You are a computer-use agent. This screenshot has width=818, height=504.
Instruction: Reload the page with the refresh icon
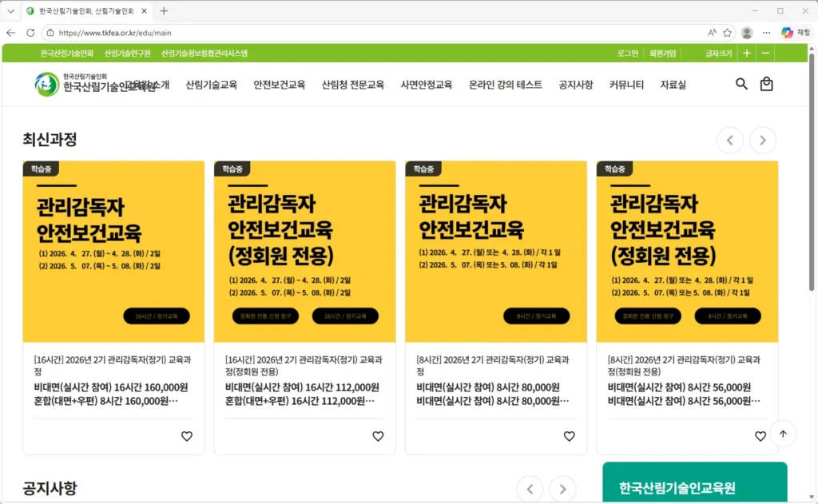click(x=30, y=32)
